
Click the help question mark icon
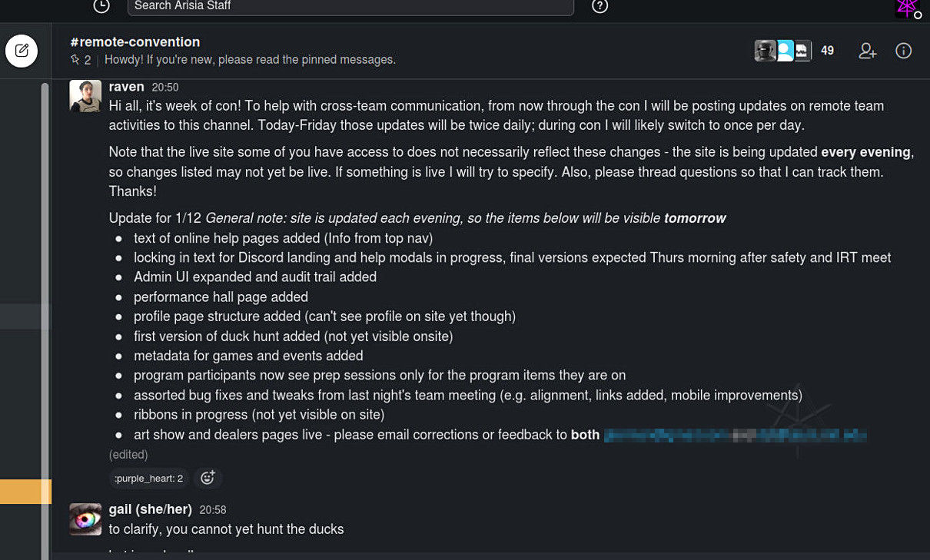[x=600, y=6]
